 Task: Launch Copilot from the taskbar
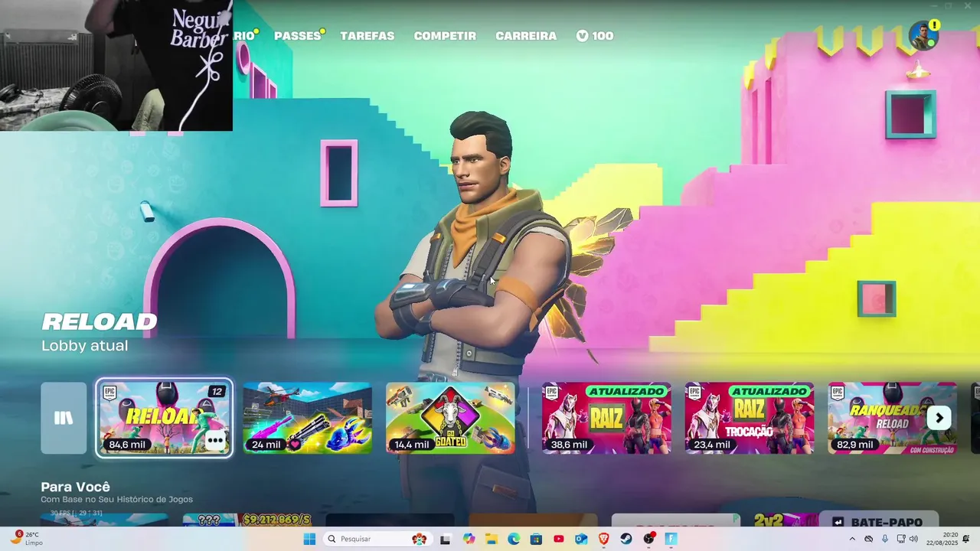[x=469, y=539]
